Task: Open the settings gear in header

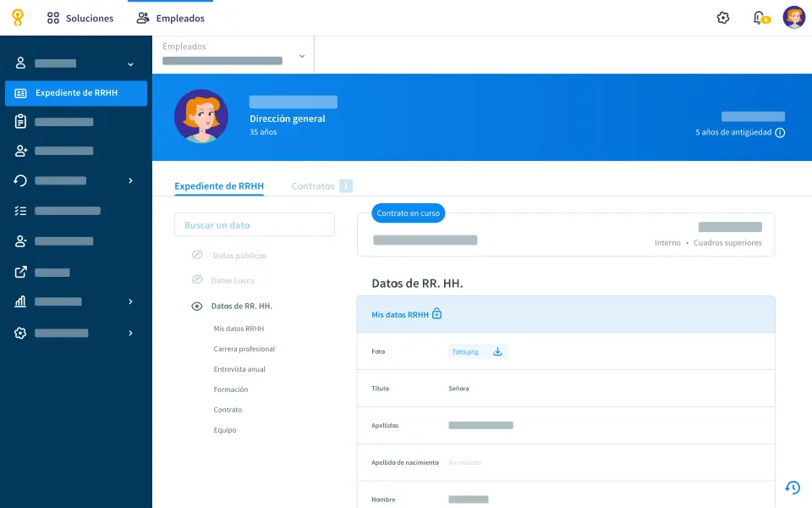Action: [x=722, y=18]
